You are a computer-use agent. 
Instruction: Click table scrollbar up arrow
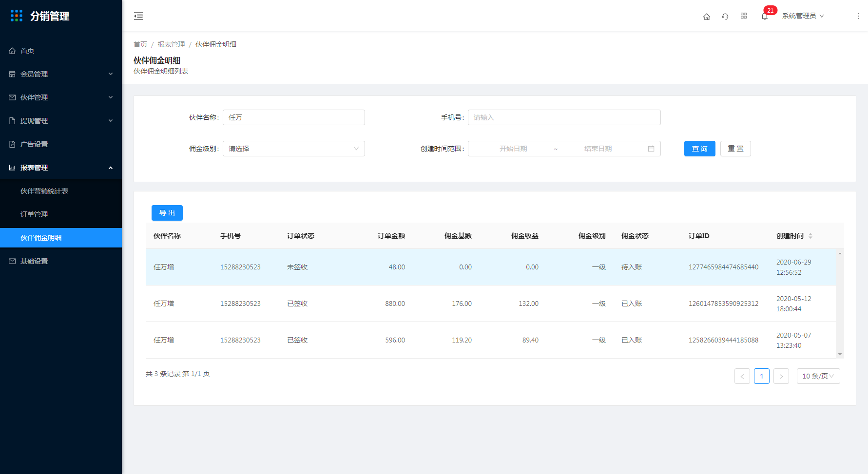click(x=840, y=253)
